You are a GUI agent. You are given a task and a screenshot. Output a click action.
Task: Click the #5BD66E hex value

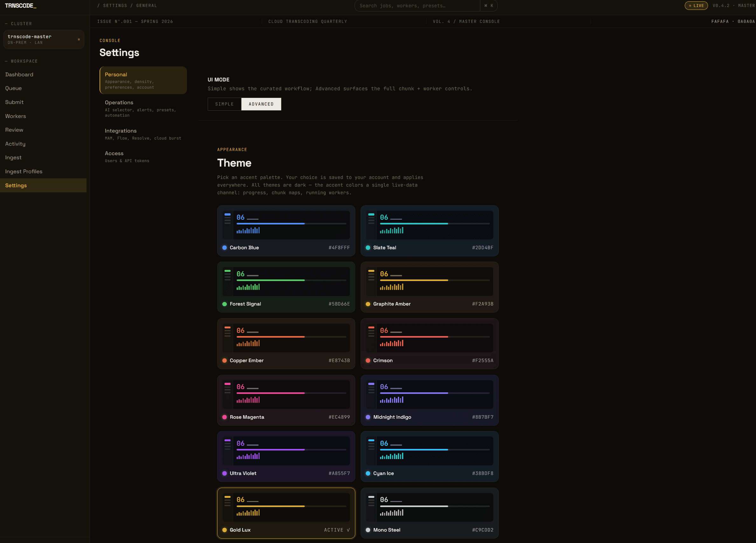(x=339, y=304)
